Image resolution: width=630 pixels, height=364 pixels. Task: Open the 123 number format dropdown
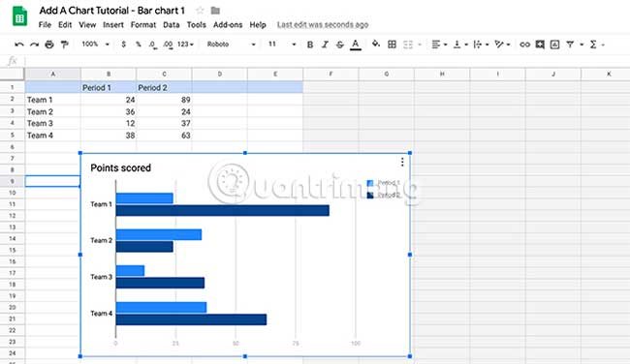(x=185, y=45)
